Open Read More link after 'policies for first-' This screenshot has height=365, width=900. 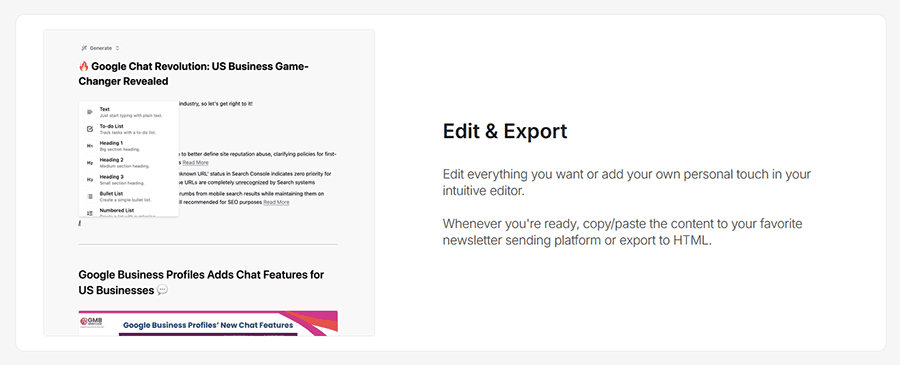pos(195,162)
